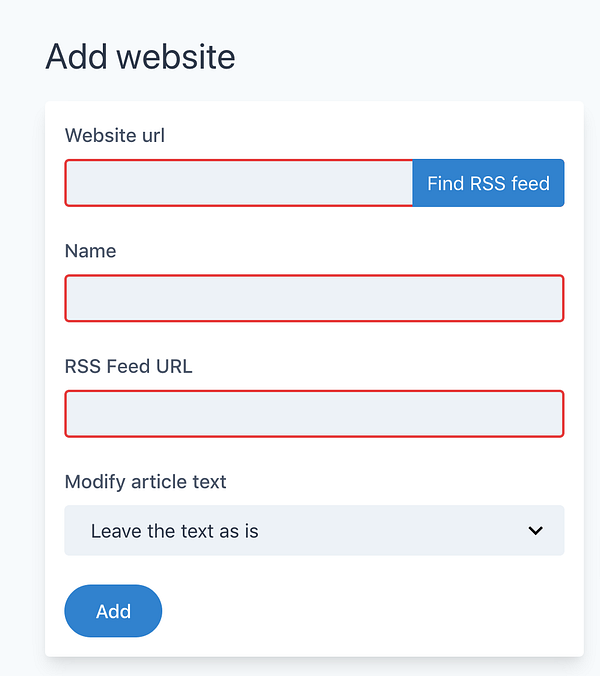Select the "Leave the text as is" option text
600x676 pixels.
[x=175, y=531]
